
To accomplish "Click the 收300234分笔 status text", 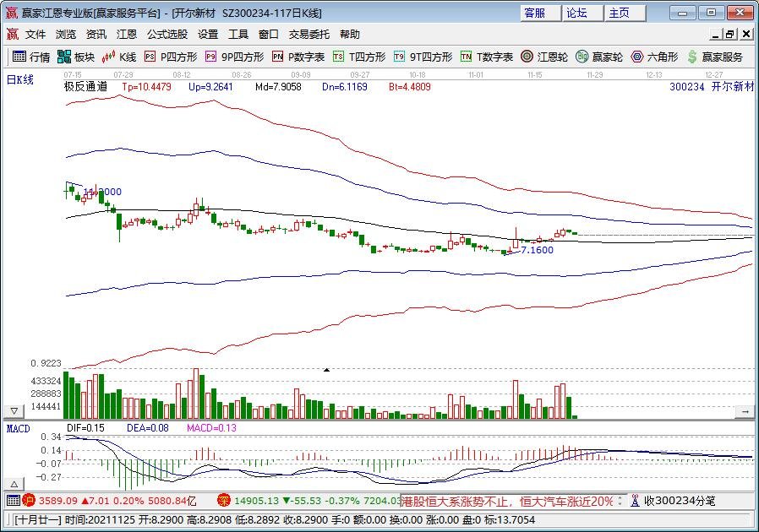I will [680, 501].
